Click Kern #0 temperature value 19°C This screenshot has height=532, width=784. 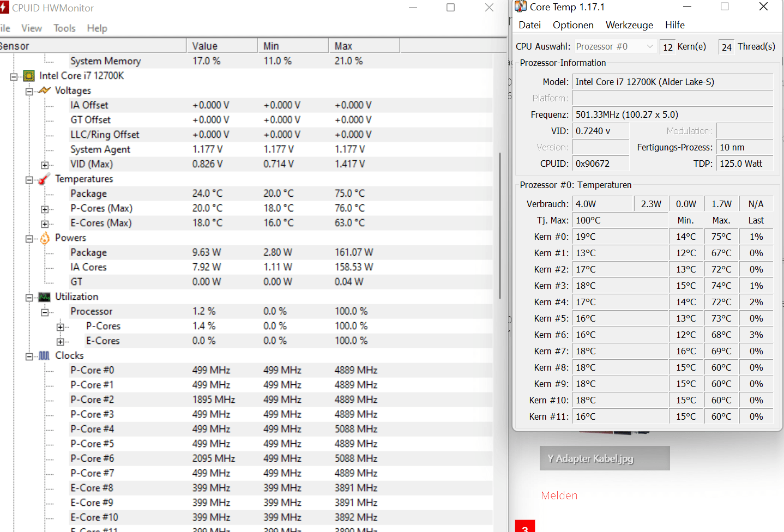coord(620,237)
